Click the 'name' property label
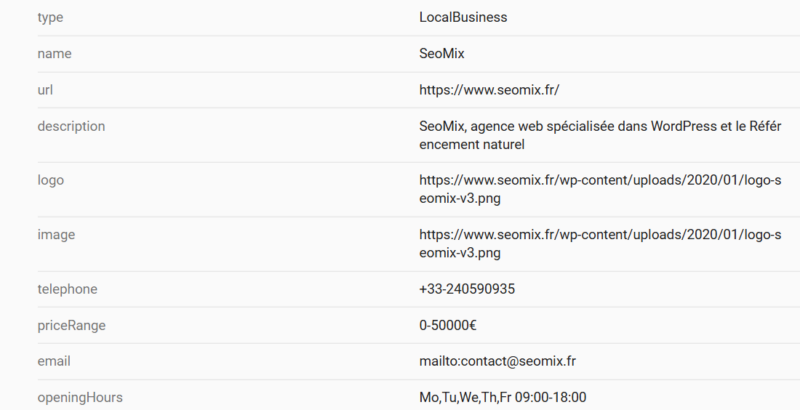The image size is (800, 410). pos(54,54)
